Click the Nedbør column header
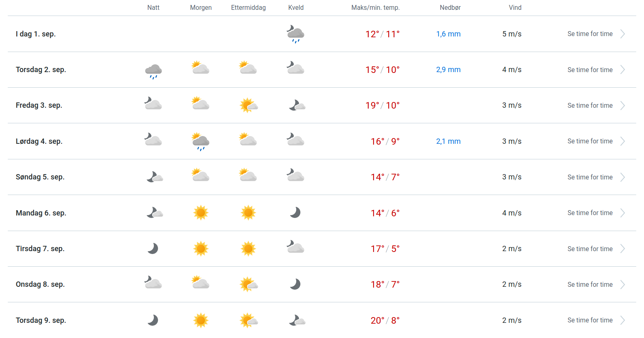The width and height of the screenshot is (644, 338). 450,7
